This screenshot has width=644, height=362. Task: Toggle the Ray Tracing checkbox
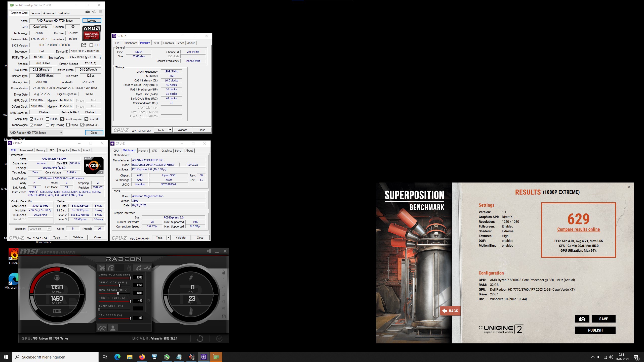click(x=47, y=125)
